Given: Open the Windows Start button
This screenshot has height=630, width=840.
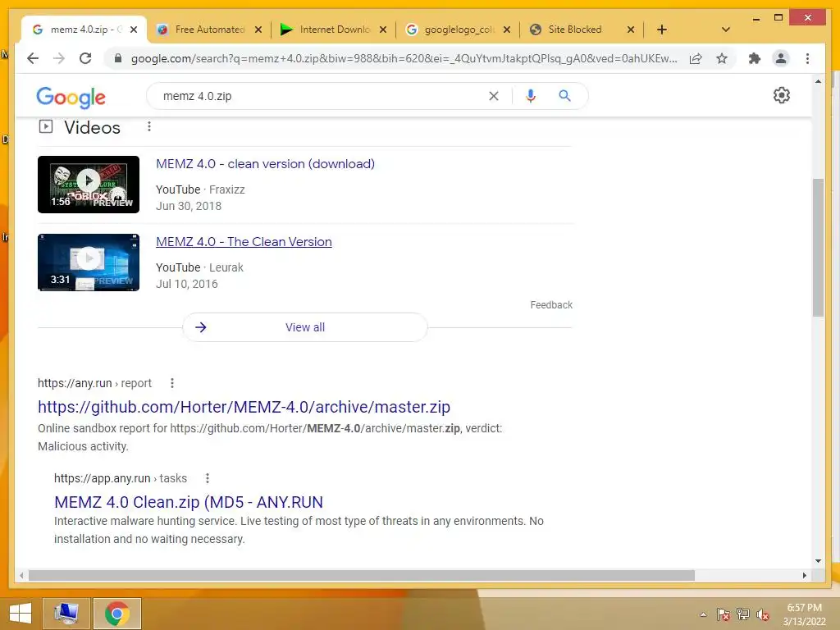Looking at the screenshot, I should (21, 614).
